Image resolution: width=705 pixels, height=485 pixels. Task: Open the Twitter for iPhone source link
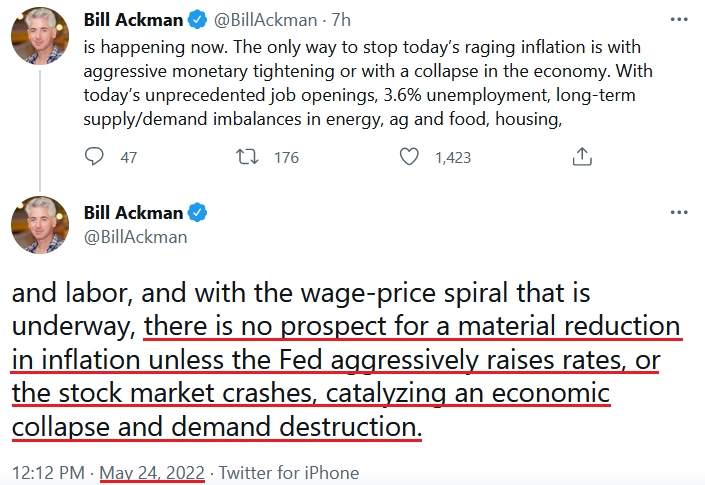(x=289, y=473)
